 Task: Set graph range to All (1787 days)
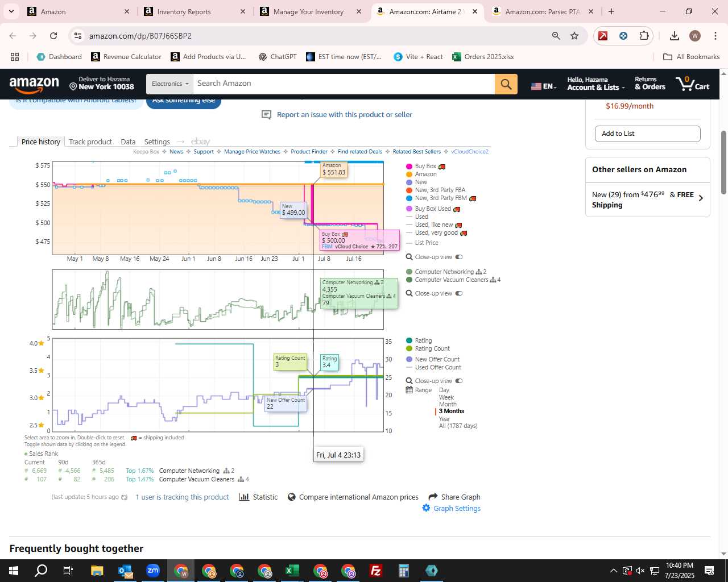[x=458, y=426]
